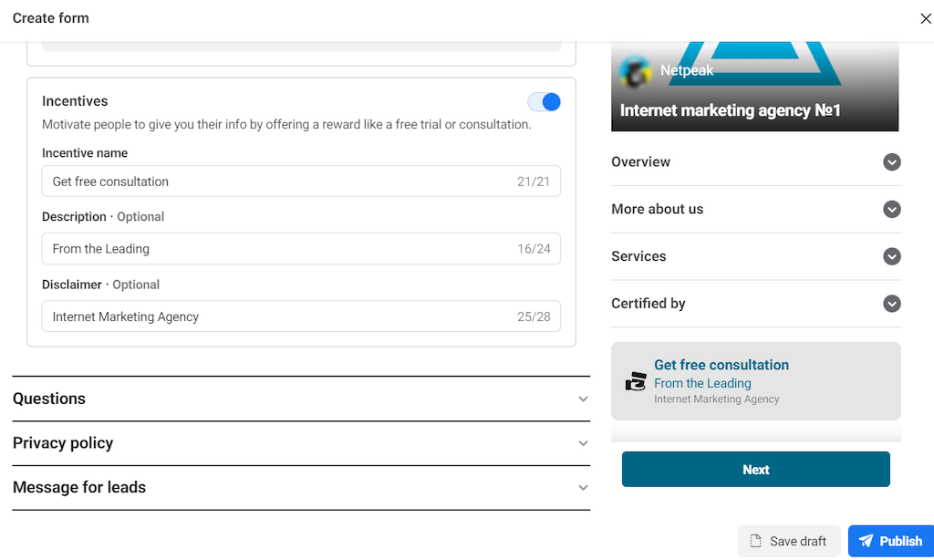The width and height of the screenshot is (934, 560).
Task: Click the Incentives section heading
Action: [75, 101]
